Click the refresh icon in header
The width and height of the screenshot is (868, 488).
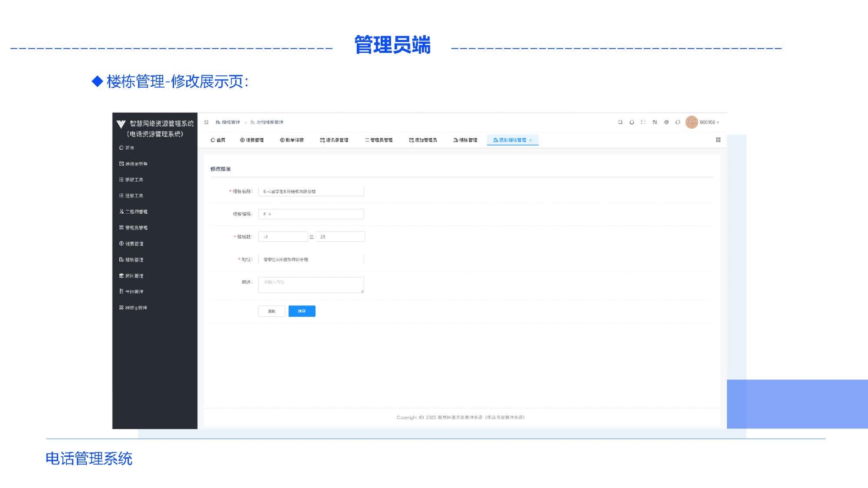[678, 122]
